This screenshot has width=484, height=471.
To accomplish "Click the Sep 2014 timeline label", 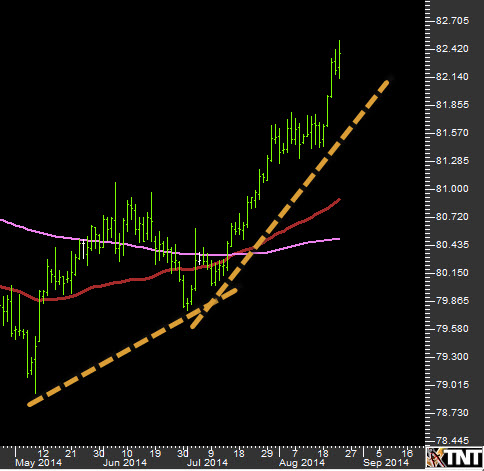I will pyautogui.click(x=386, y=463).
